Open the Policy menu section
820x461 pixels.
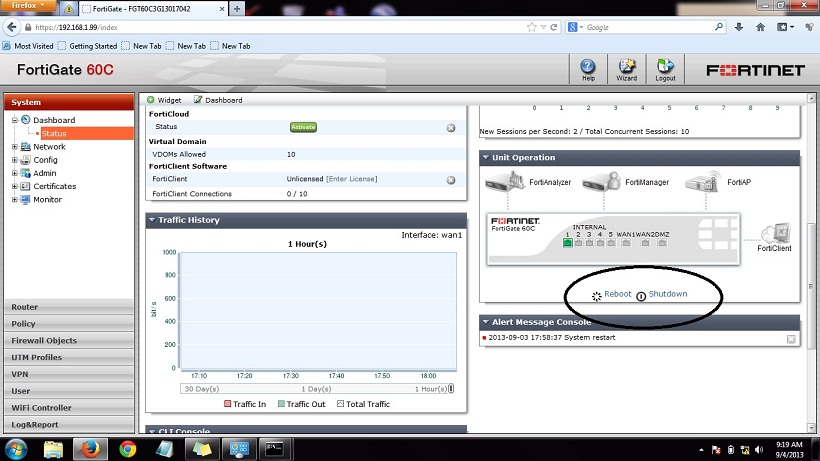pos(69,324)
